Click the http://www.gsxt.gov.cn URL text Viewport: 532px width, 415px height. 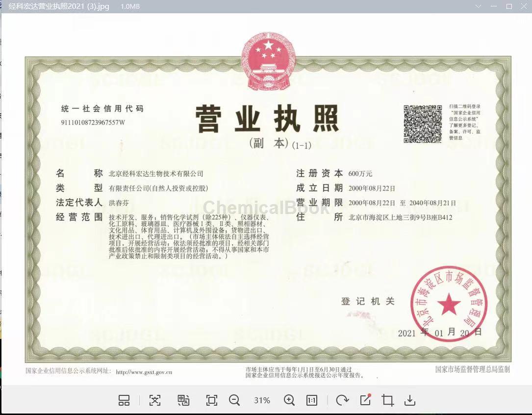[x=144, y=372]
